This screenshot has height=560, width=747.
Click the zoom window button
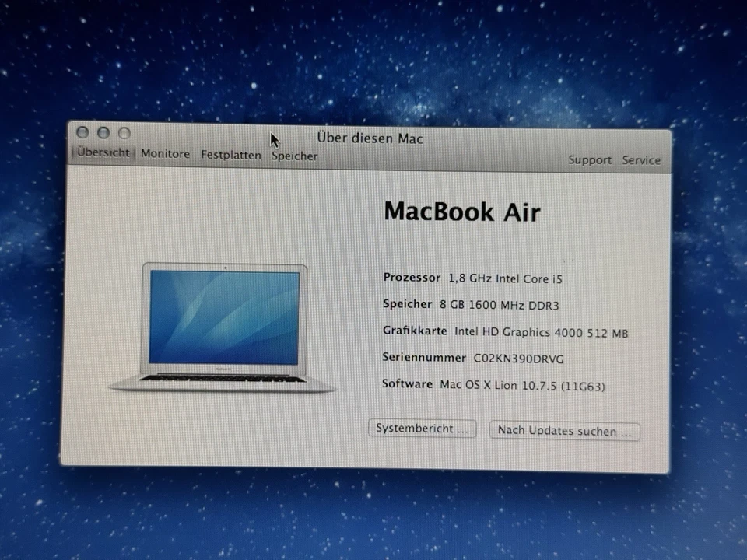click(124, 133)
